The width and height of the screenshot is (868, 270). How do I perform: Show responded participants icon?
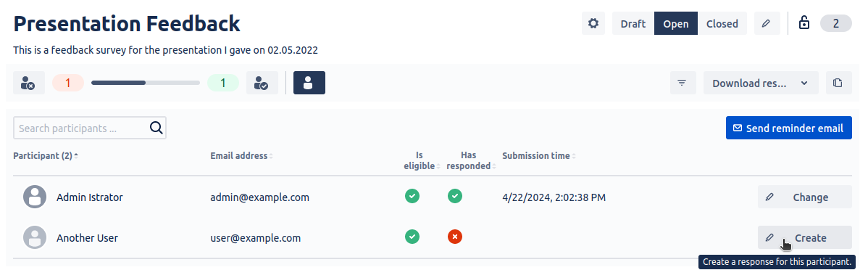[262, 83]
